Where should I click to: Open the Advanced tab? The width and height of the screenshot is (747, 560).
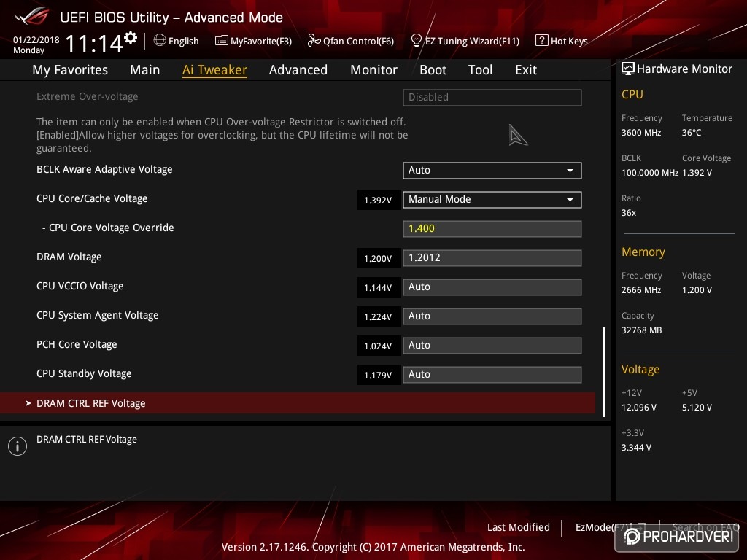pyautogui.click(x=298, y=70)
